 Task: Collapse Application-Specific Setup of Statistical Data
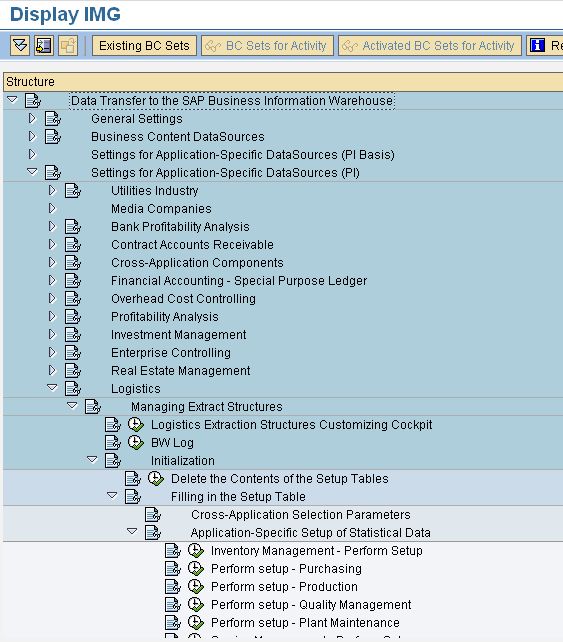132,531
